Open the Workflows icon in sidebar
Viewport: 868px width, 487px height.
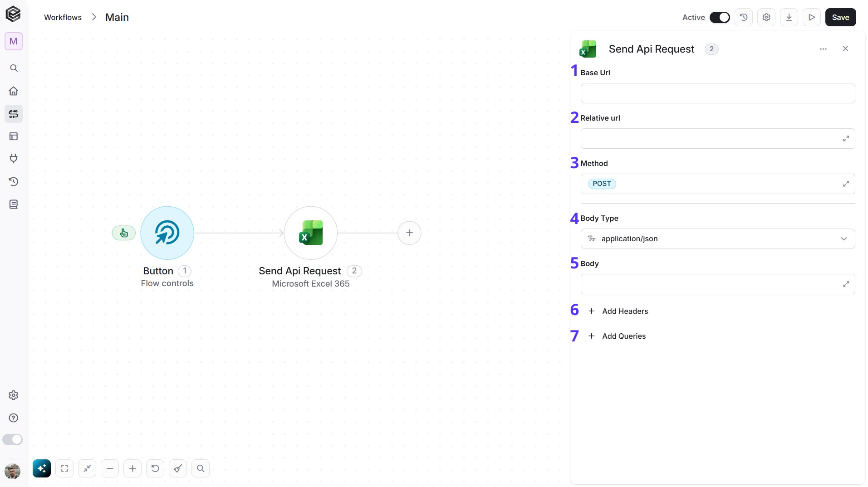click(x=14, y=113)
